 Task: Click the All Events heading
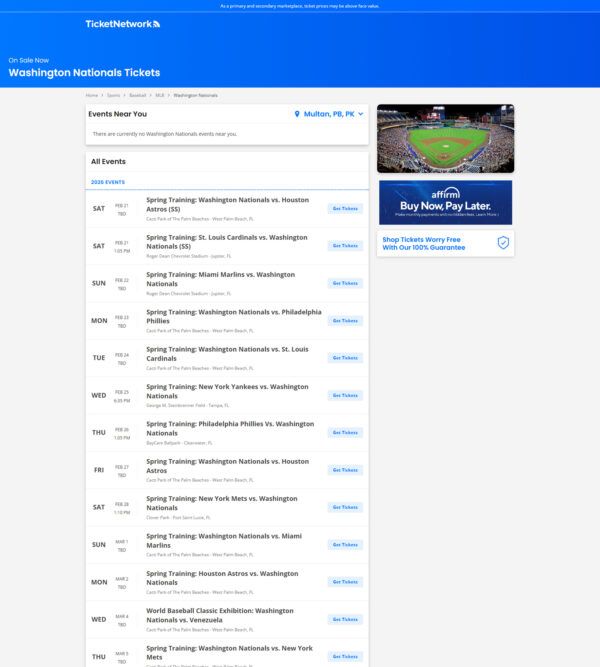point(108,162)
